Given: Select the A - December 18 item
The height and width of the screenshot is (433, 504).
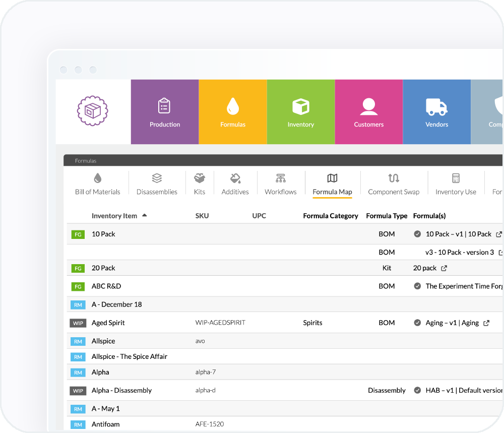Looking at the screenshot, I should 117,304.
